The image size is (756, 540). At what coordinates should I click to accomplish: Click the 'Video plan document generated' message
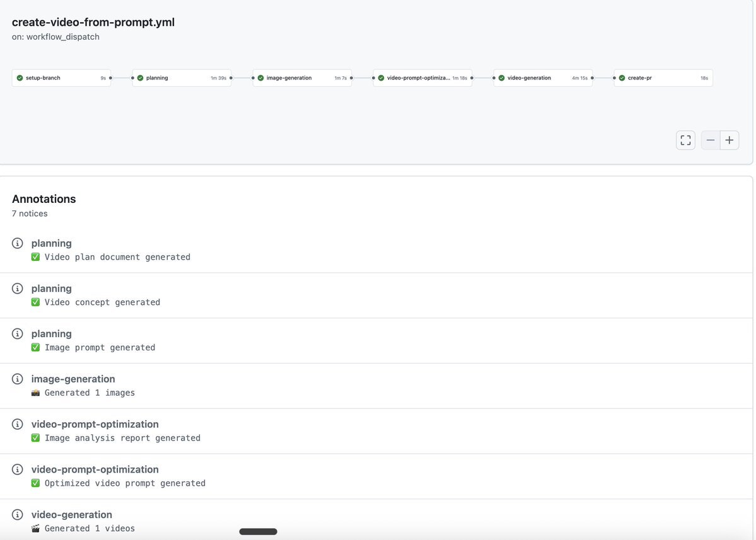point(118,257)
